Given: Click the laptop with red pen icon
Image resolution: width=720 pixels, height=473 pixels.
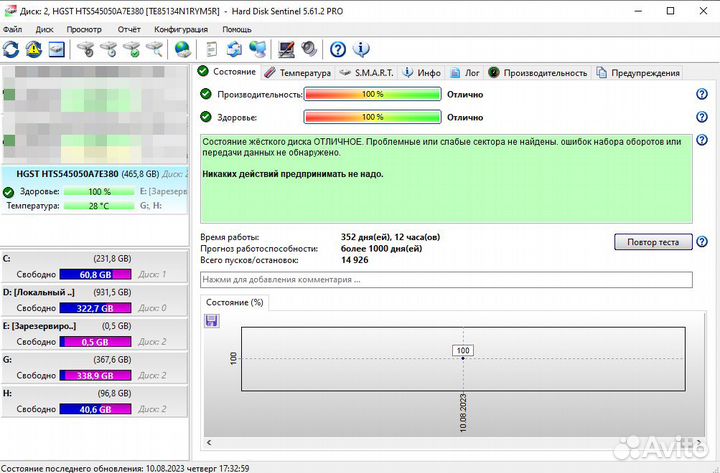Looking at the screenshot, I should point(287,49).
